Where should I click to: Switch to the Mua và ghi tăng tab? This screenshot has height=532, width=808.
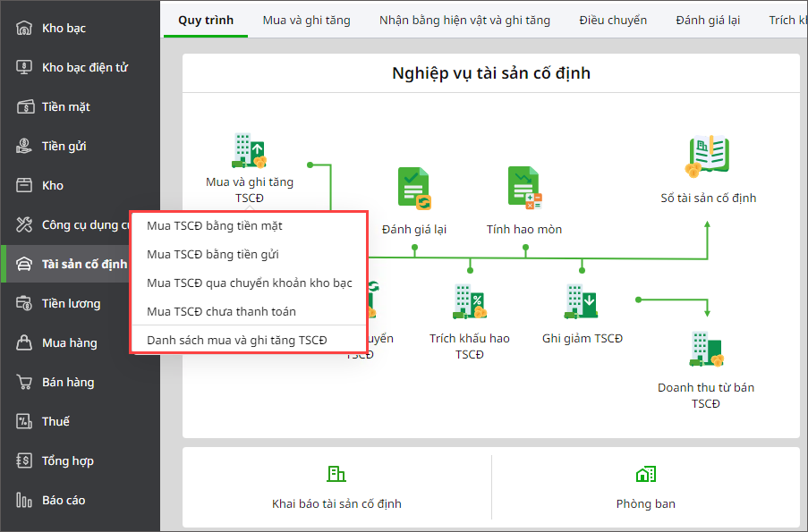307,20
